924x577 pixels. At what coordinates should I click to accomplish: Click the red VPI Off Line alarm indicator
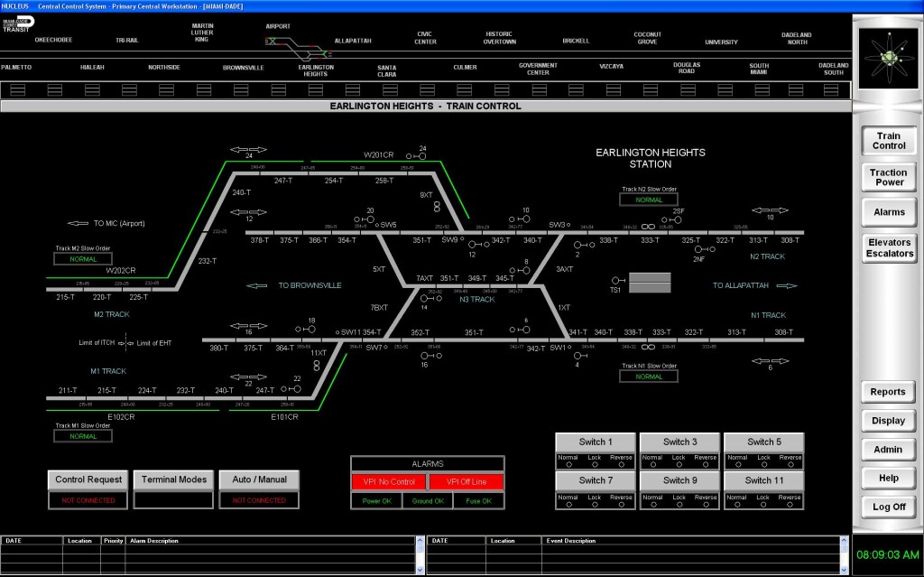pyautogui.click(x=466, y=482)
